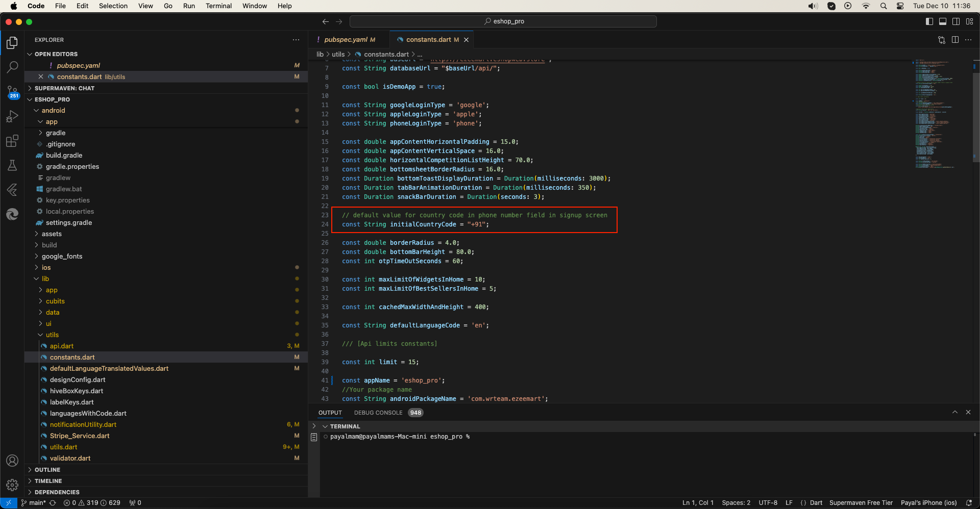
Task: Open the Selection menu
Action: point(113,6)
